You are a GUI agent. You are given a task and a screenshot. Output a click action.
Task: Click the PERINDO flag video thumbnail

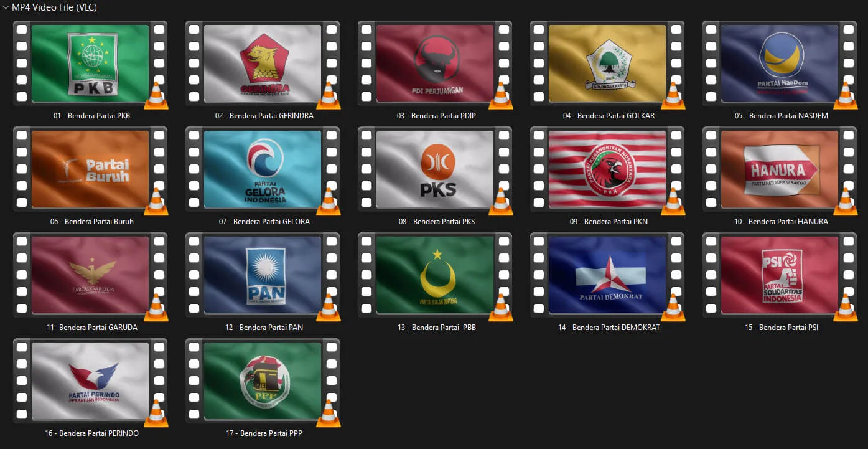tap(90, 381)
